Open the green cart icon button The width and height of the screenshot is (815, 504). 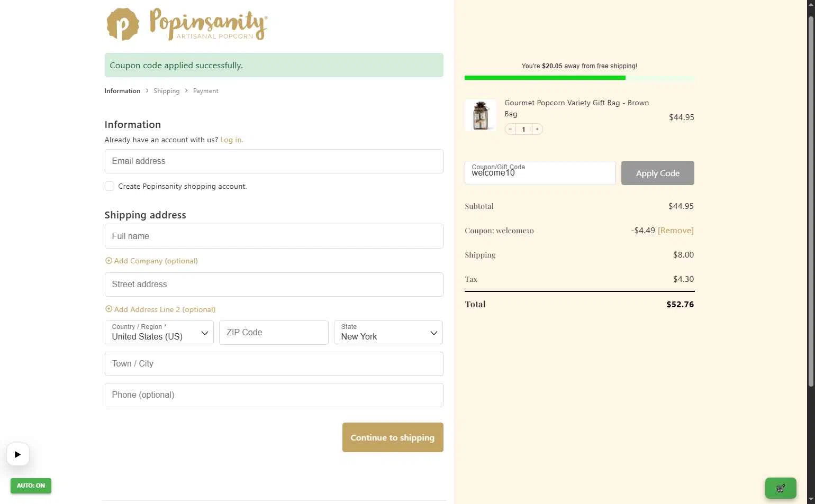781,488
